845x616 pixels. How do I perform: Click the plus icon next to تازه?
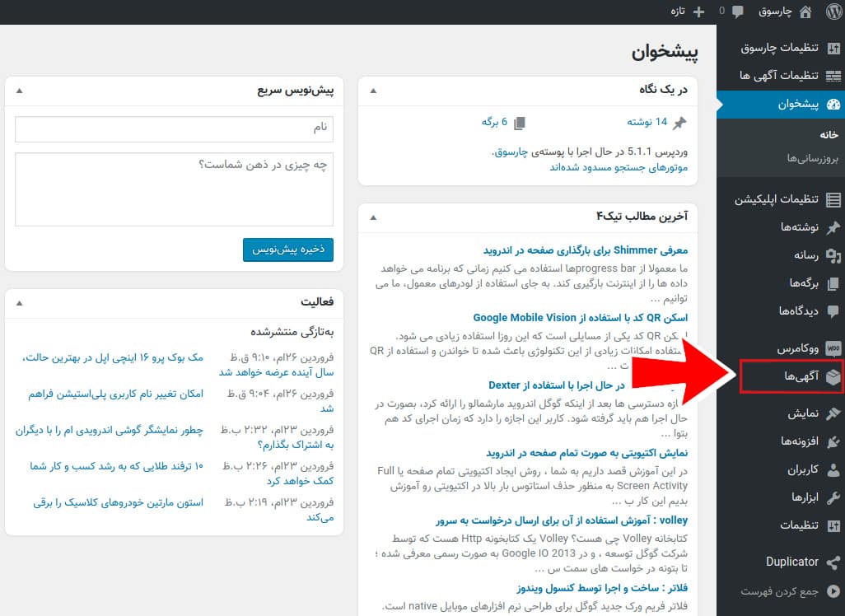[698, 12]
